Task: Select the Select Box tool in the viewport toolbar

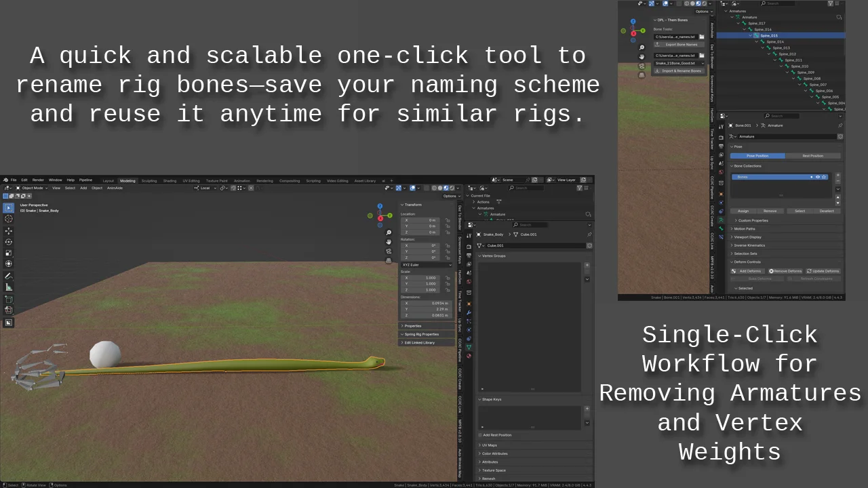Action: tap(9, 208)
